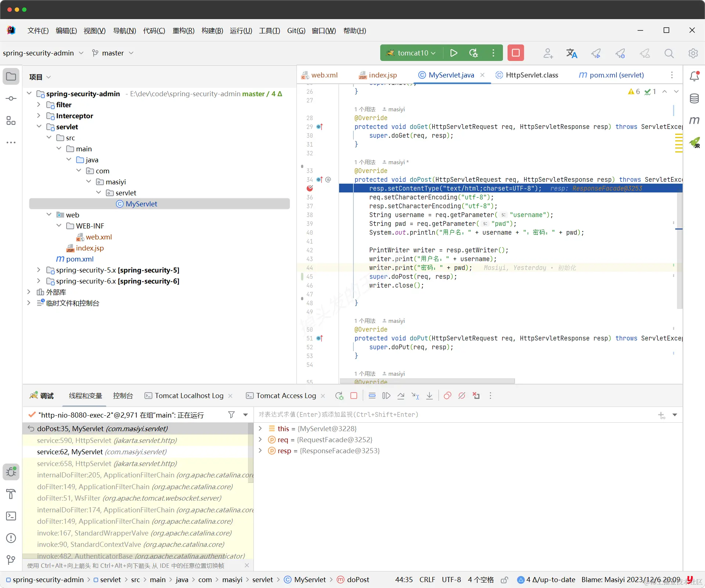Dismiss the frame-switching hint
The height and width of the screenshot is (588, 705).
pyautogui.click(x=247, y=566)
